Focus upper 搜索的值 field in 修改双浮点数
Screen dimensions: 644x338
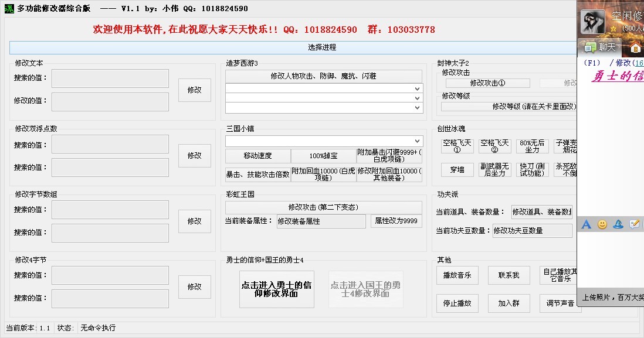click(110, 144)
